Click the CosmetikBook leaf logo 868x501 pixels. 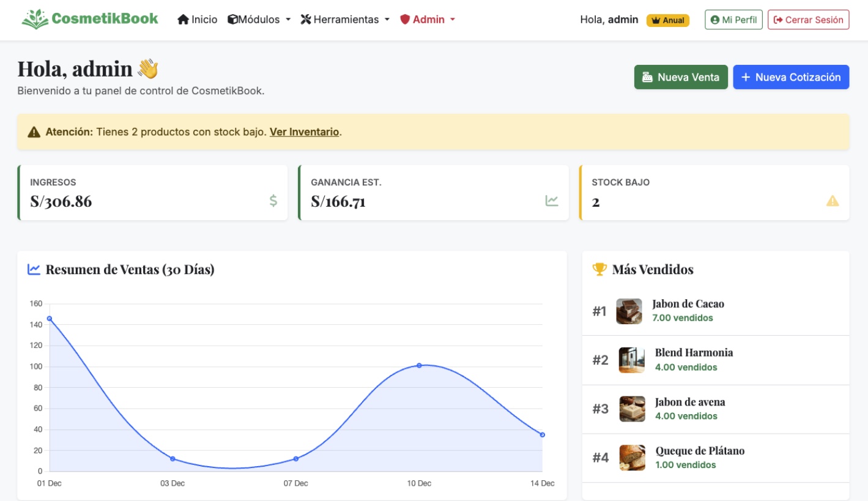pyautogui.click(x=35, y=18)
